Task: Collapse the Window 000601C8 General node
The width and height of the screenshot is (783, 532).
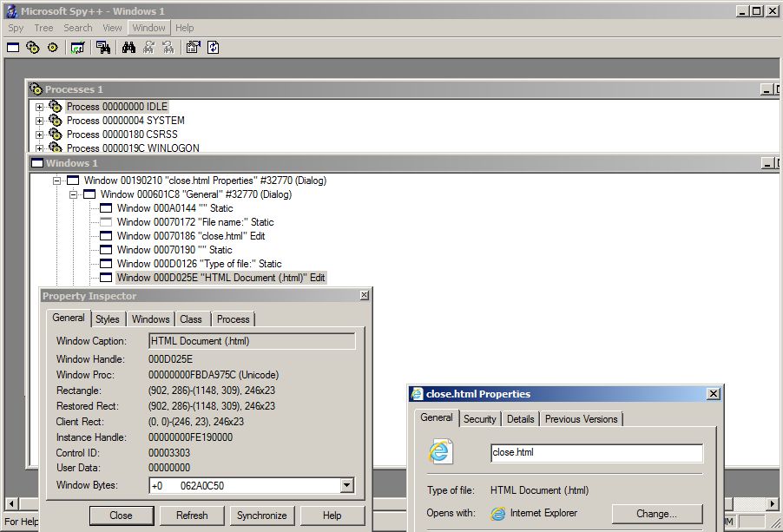Action: (x=74, y=194)
